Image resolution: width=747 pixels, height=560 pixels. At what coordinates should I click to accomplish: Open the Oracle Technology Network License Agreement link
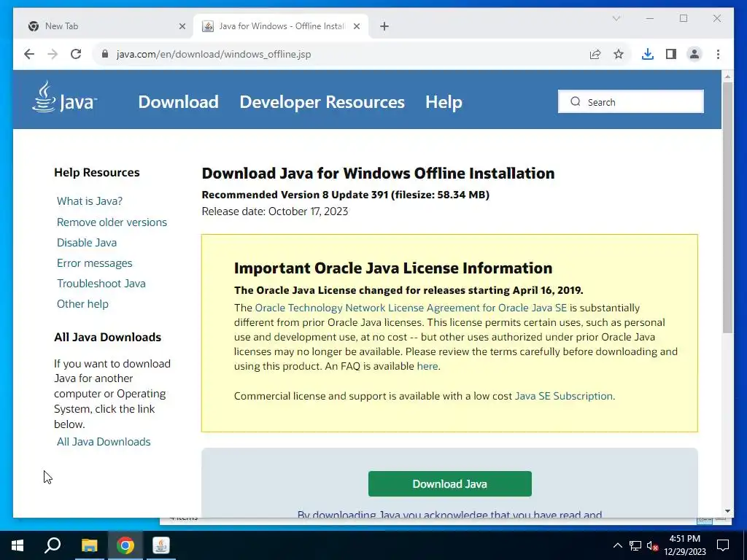(411, 308)
